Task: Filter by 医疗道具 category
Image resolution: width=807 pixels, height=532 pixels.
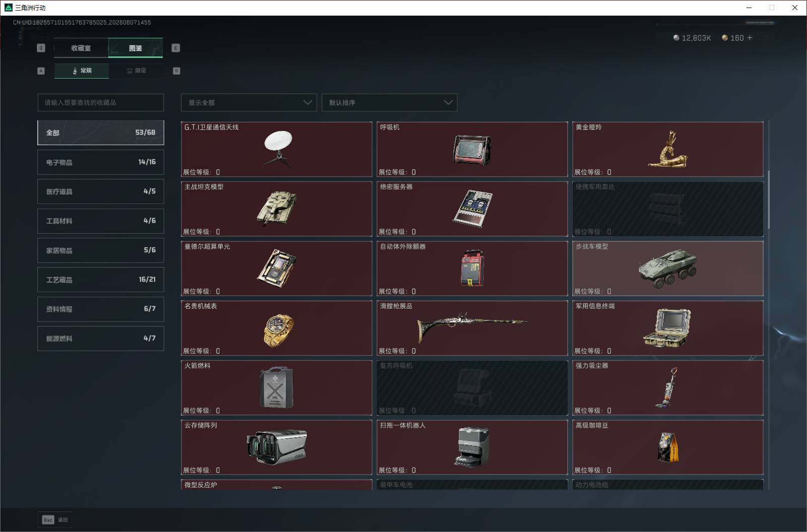Action: pyautogui.click(x=101, y=191)
